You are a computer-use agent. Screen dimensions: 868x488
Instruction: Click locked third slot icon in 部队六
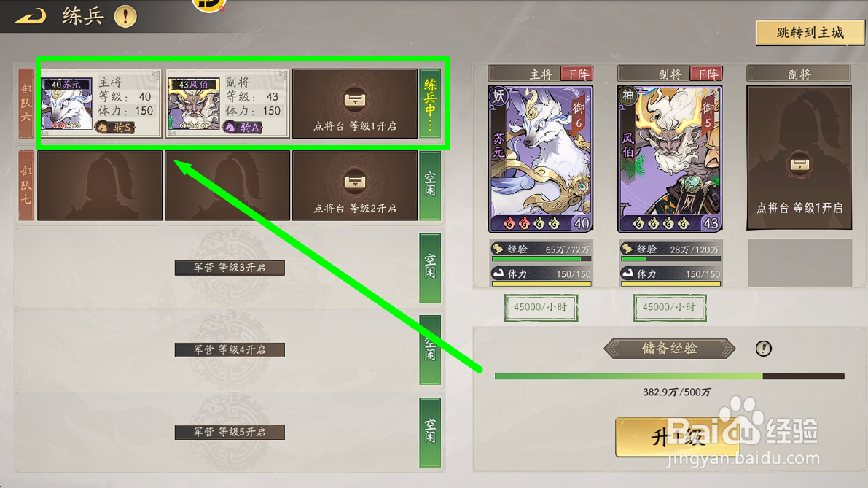(x=355, y=100)
